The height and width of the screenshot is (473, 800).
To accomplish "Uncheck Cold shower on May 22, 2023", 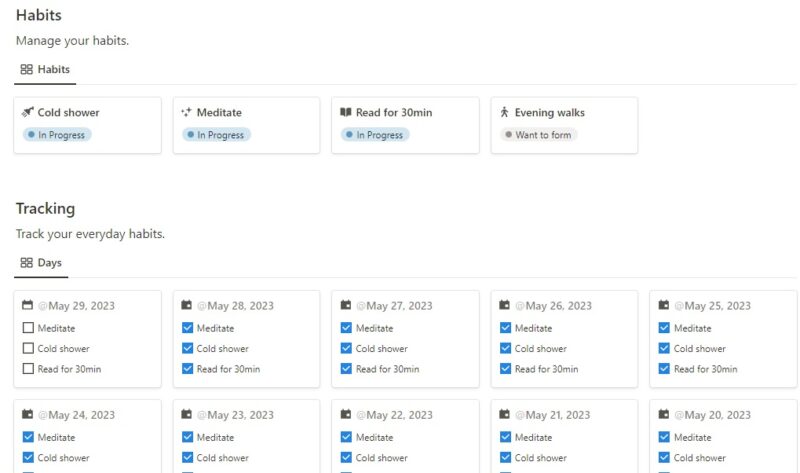I will click(346, 457).
